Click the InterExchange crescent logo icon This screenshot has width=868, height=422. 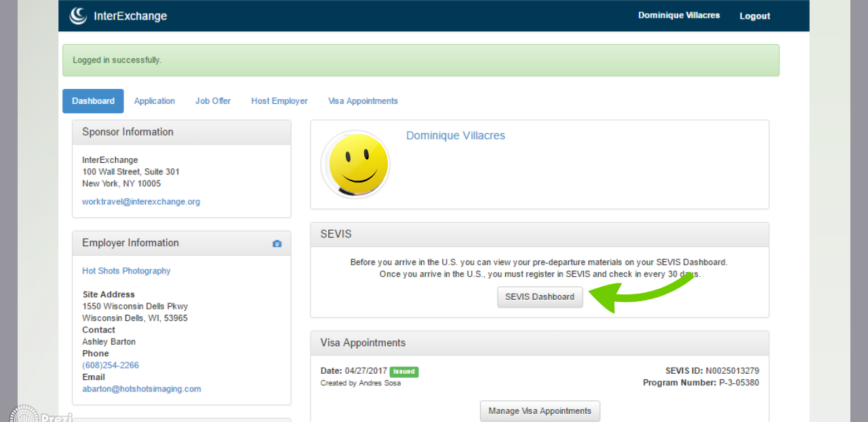[79, 16]
